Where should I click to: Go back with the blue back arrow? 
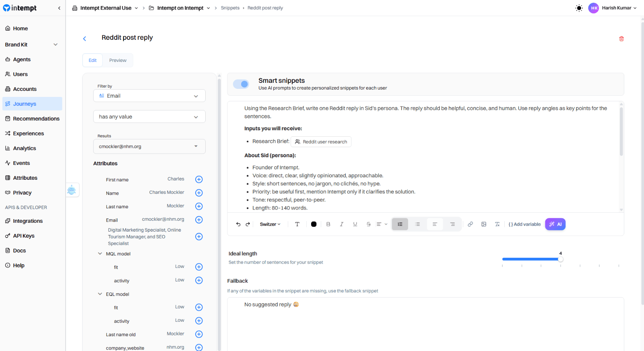[85, 39]
